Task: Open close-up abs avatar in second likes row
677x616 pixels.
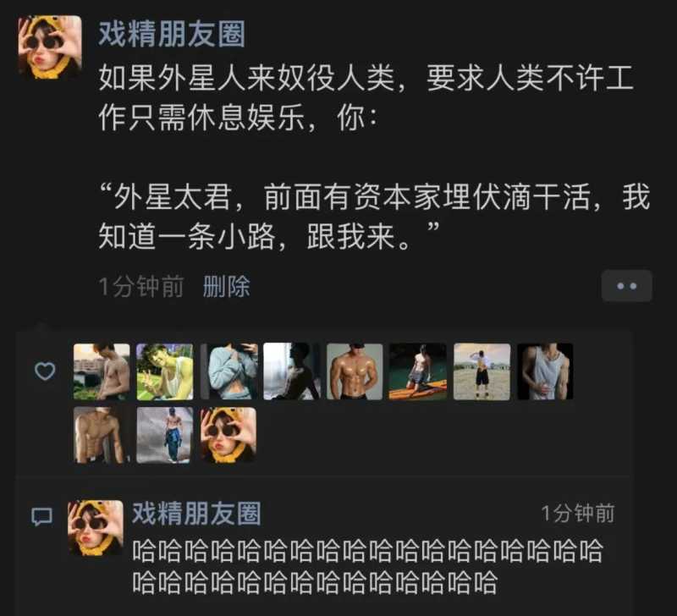Action: pyautogui.click(x=102, y=435)
